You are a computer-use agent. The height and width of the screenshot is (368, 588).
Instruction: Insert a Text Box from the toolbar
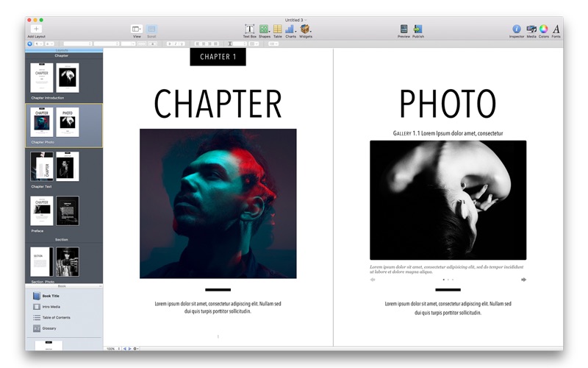point(249,29)
